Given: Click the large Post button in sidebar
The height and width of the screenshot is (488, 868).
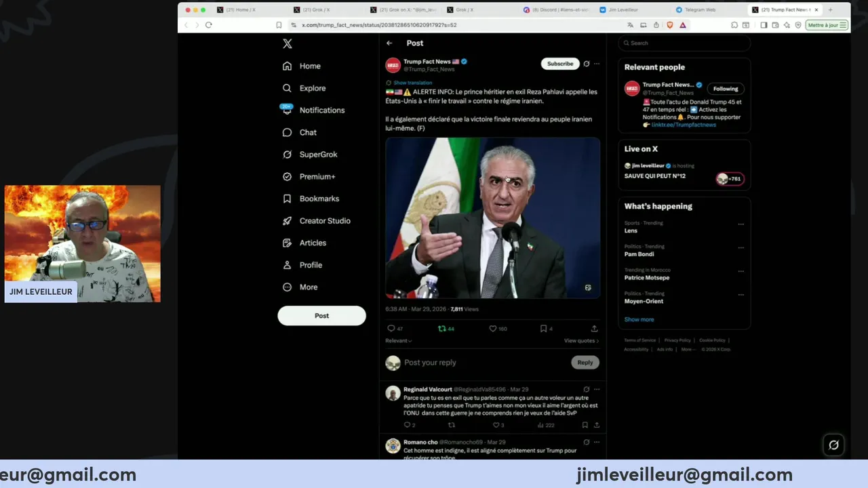Looking at the screenshot, I should point(321,316).
